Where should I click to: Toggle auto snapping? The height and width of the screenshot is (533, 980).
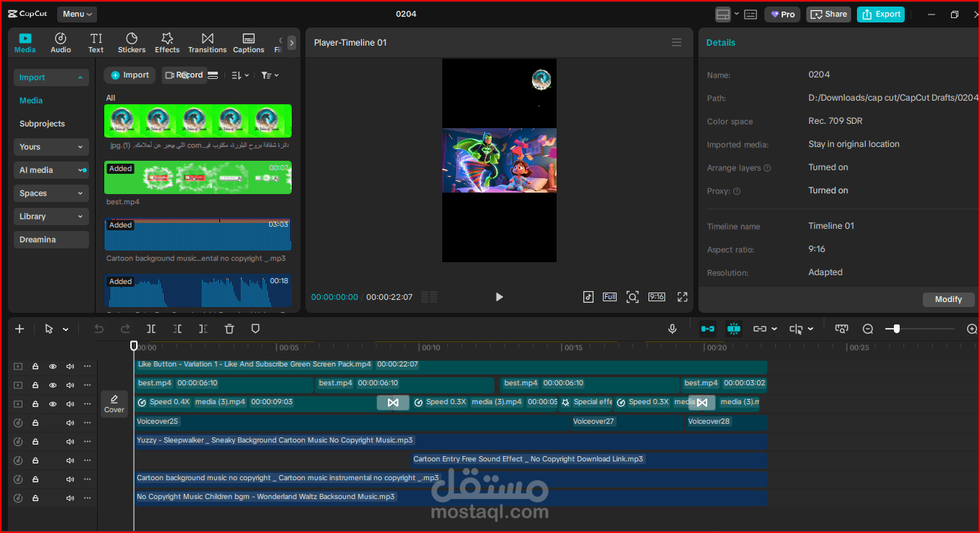click(x=734, y=329)
